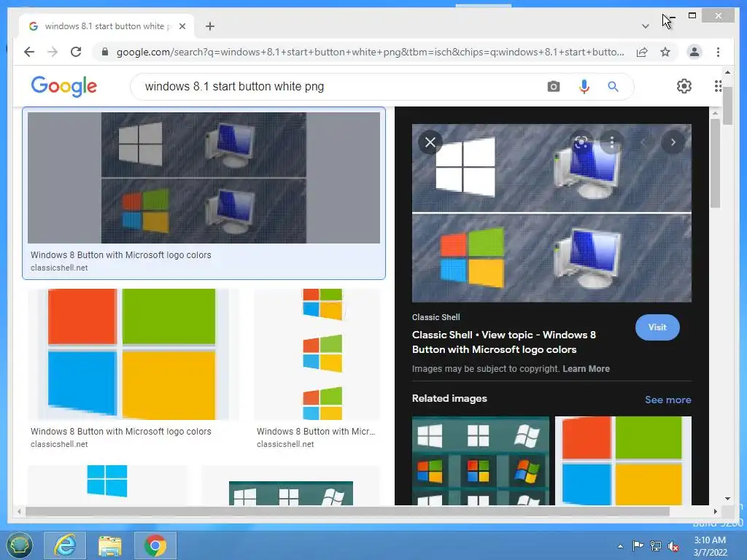Screen dimensions: 747x560
Task: View site security lock information
Action: point(105,52)
